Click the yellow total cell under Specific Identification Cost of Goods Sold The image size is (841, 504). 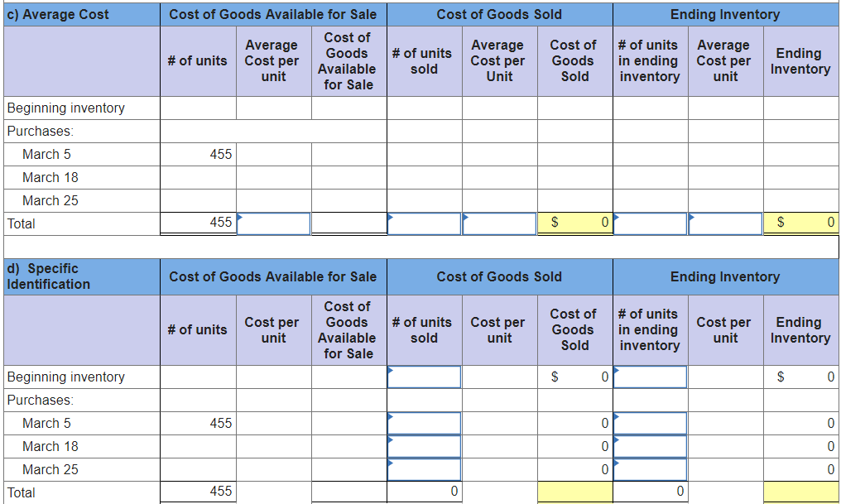tap(575, 490)
